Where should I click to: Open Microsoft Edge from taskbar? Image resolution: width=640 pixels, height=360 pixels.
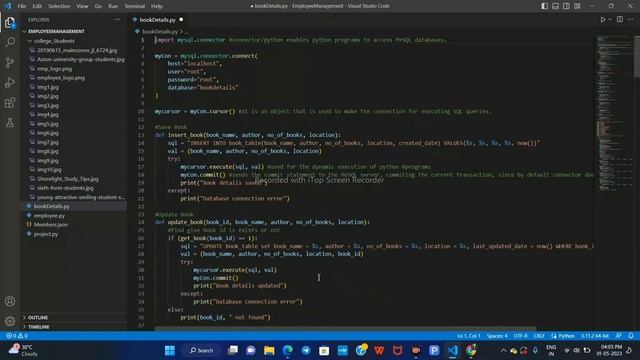point(287,350)
